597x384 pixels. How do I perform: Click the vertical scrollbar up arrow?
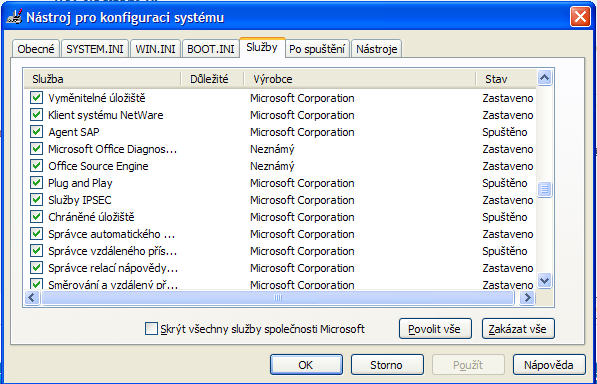click(x=544, y=78)
